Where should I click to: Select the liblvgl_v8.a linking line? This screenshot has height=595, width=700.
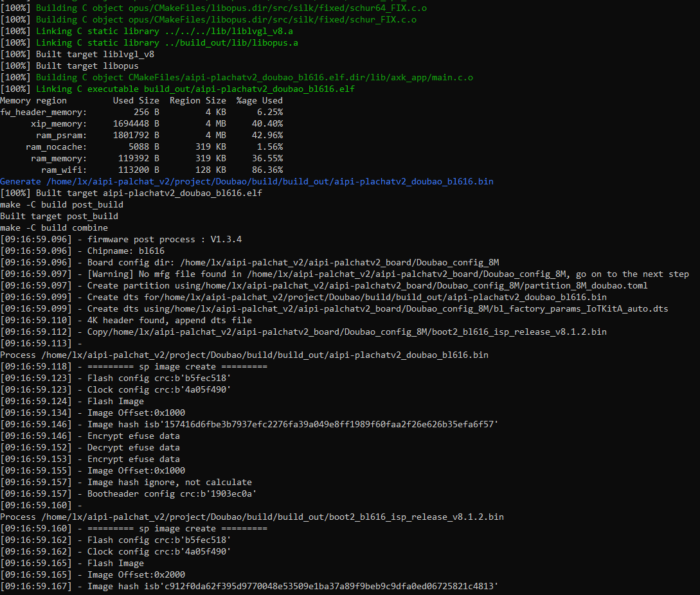point(147,31)
